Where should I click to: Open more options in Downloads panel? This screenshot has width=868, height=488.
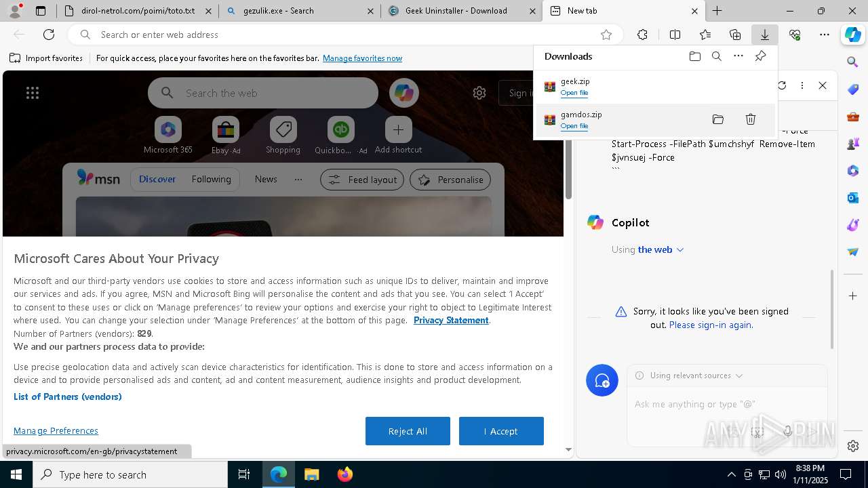pos(738,56)
